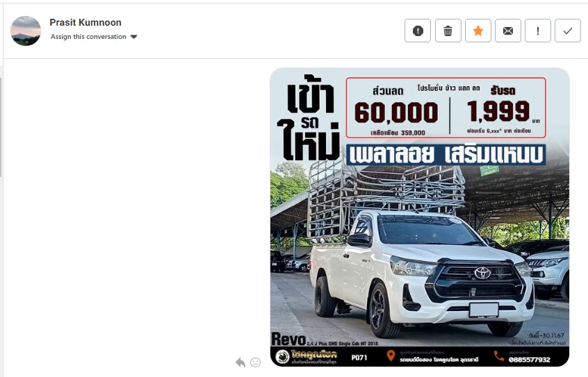
Task: Click the vertical scrollbar on the left edge
Action: (x=1, y=125)
